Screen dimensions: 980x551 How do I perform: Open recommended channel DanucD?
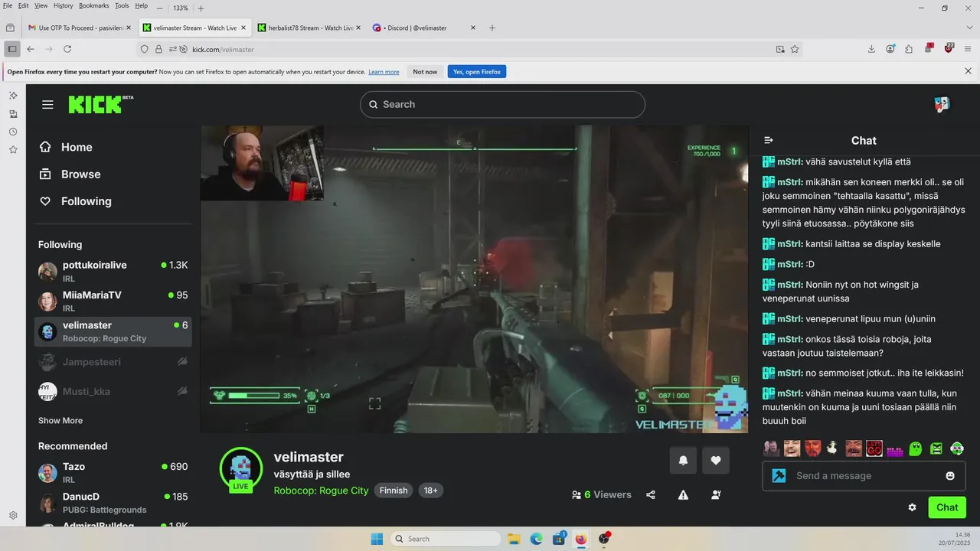pos(113,502)
